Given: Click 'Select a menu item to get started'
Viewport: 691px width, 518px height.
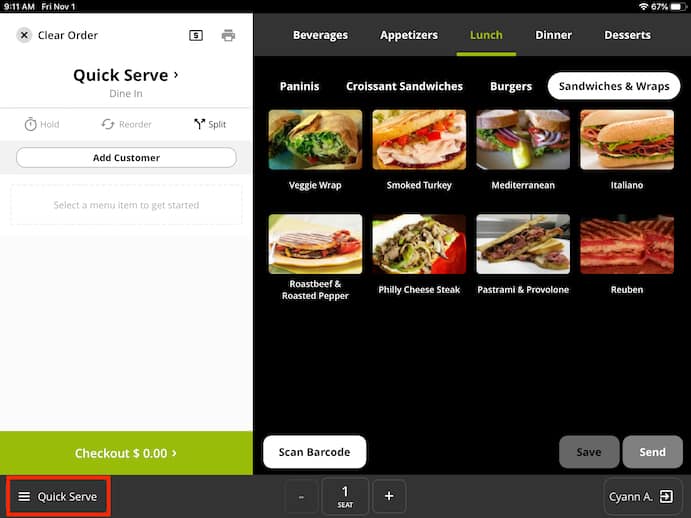Looking at the screenshot, I should 126,205.
